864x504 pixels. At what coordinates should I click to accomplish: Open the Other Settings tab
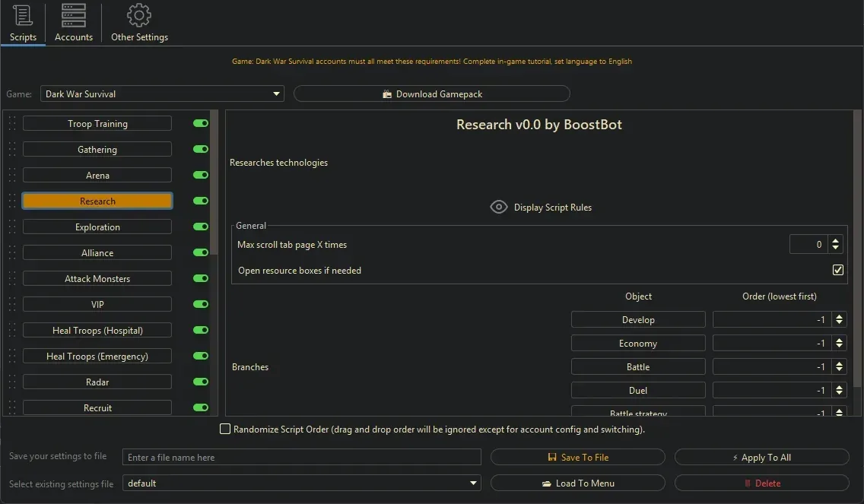(139, 23)
